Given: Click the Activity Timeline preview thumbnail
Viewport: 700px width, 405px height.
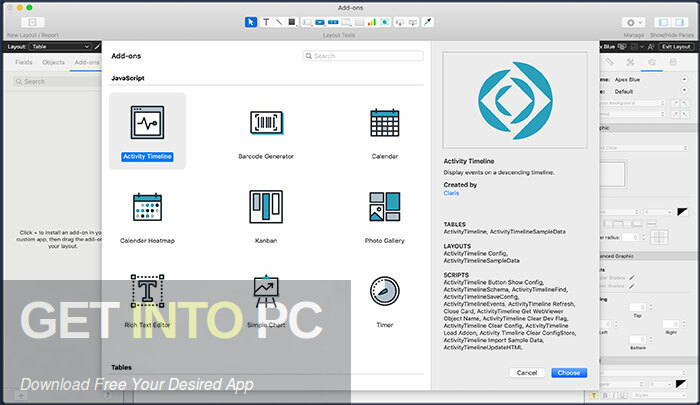Looking at the screenshot, I should 515,100.
